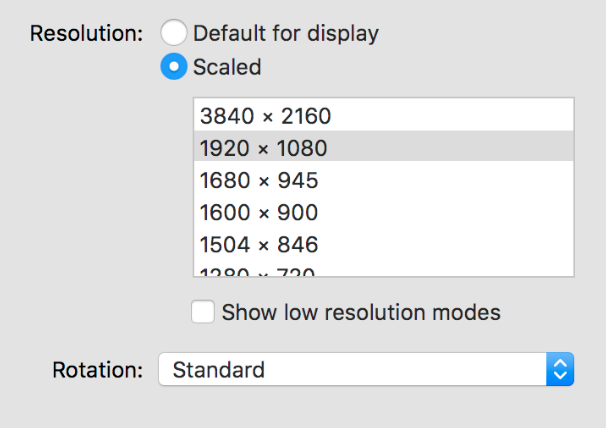
Task: Choose the 3840 × 2160 resolution
Action: pyautogui.click(x=384, y=115)
